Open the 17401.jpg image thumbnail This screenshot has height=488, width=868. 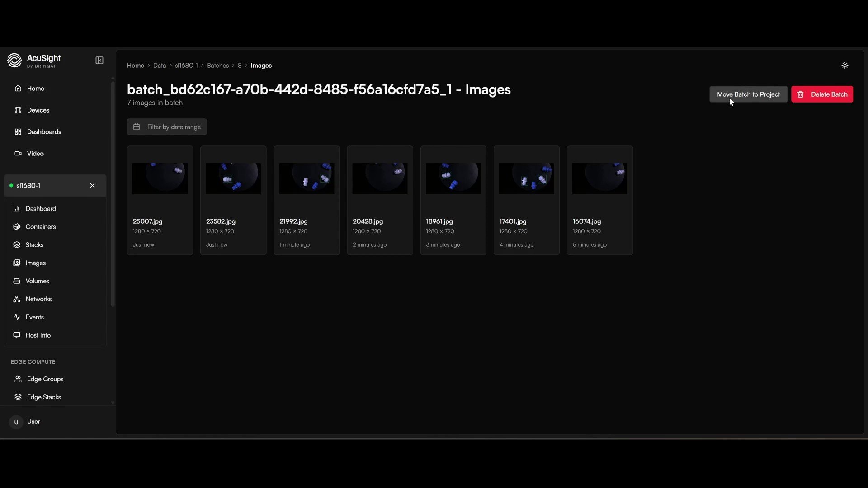[x=527, y=178]
